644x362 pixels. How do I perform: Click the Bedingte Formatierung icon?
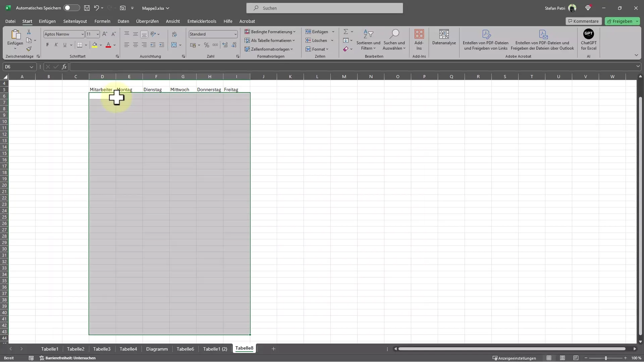click(270, 32)
